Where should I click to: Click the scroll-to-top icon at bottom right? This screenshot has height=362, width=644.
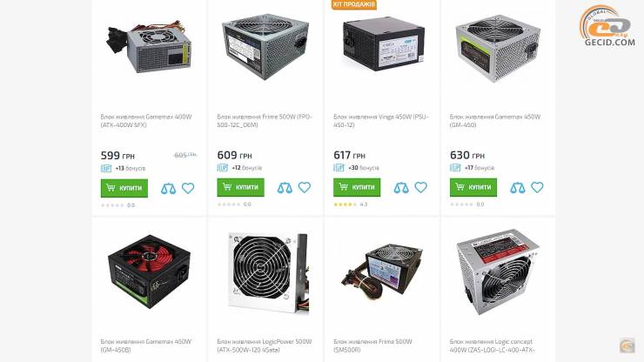[627, 345]
